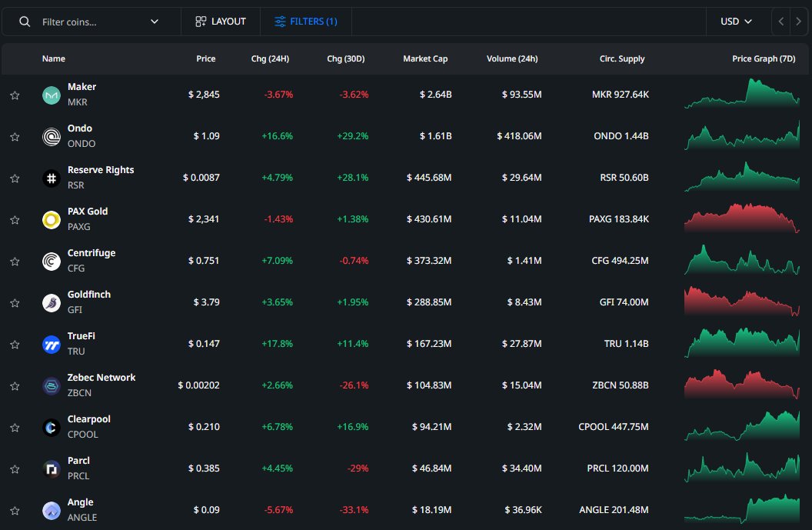Favorite PAX Gold with its star
The image size is (812, 530).
(15, 220)
